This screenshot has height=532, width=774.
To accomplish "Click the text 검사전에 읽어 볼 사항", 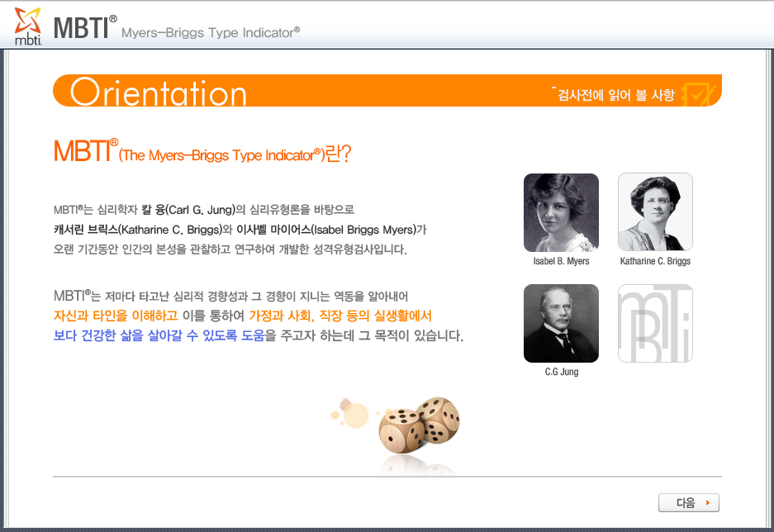I will pyautogui.click(x=616, y=95).
